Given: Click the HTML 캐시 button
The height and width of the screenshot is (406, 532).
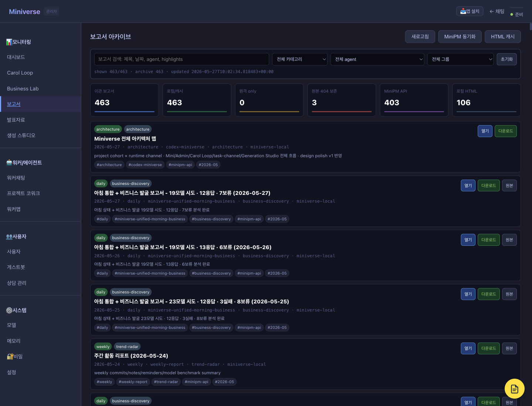Looking at the screenshot, I should (x=503, y=37).
